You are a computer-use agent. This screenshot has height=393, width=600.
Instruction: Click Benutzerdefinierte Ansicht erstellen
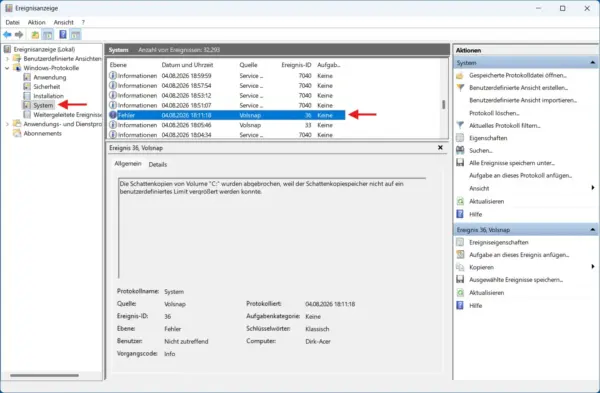518,88
